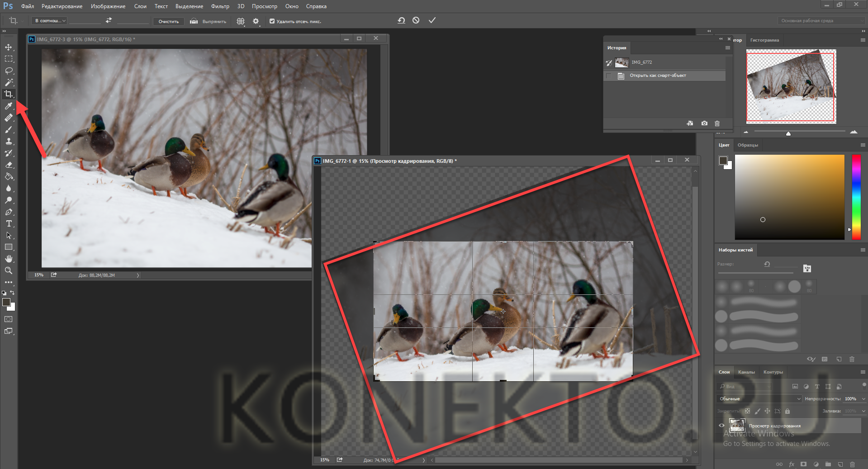Hide the Просмотр кадрирования layer
This screenshot has width=868, height=469.
tap(721, 425)
